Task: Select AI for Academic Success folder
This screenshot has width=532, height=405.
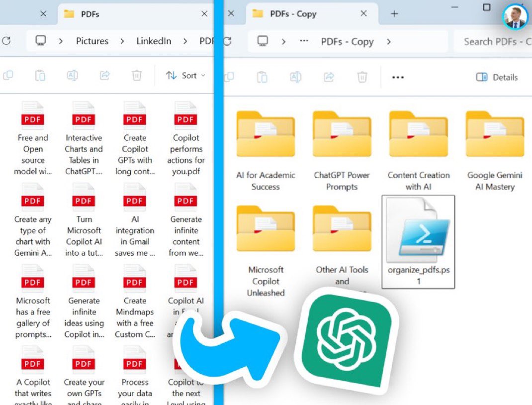Action: [266, 151]
